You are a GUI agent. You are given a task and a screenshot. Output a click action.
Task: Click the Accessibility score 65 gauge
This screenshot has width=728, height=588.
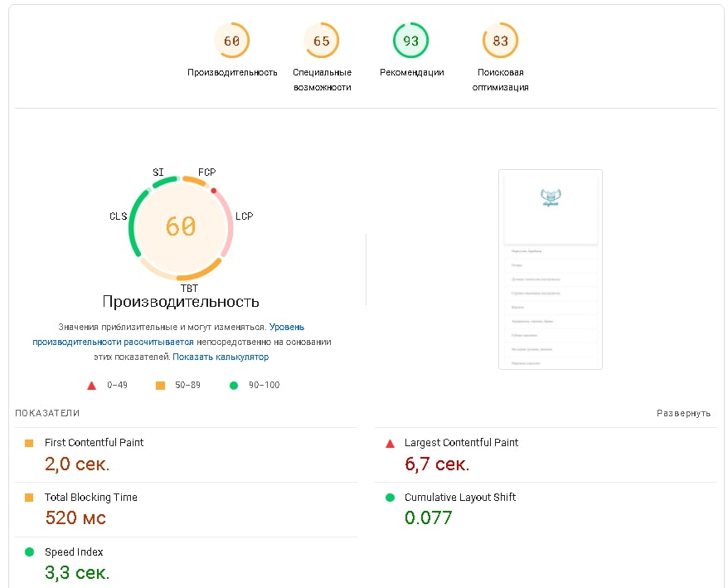322,41
